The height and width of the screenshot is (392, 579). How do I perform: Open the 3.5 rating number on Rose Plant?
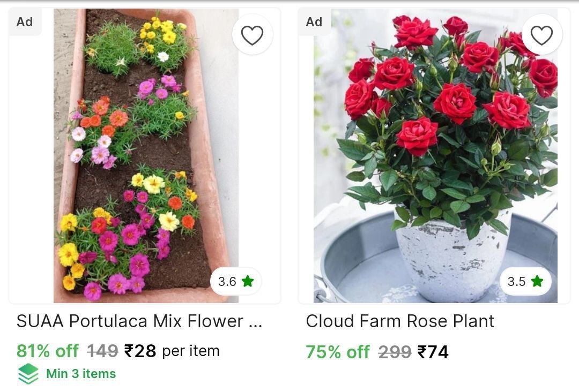516,281
